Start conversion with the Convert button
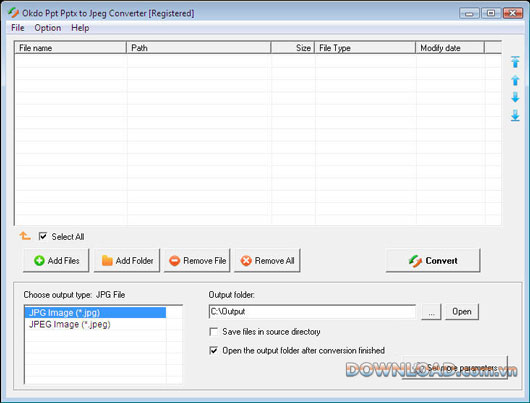Image resolution: width=530 pixels, height=403 pixels. coord(433,260)
